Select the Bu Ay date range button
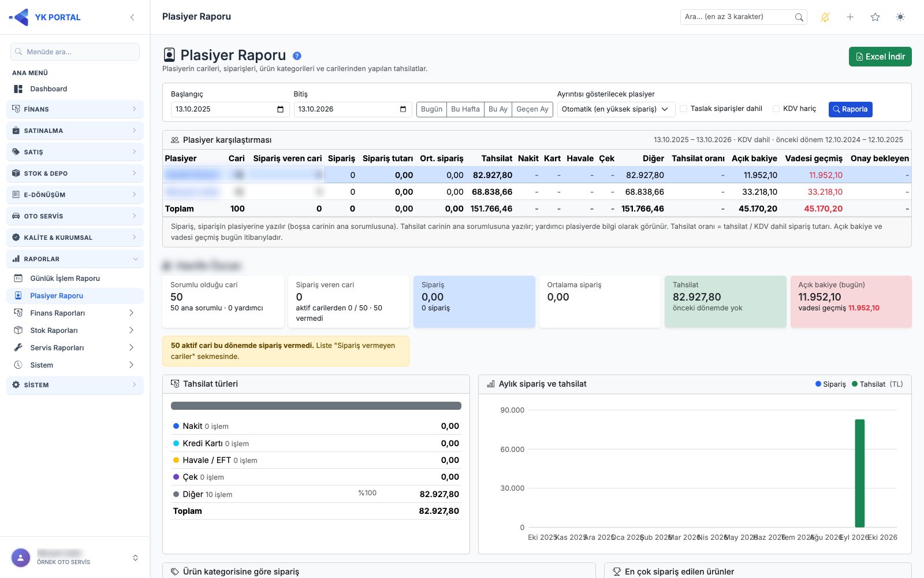The height and width of the screenshot is (578, 924). coord(498,109)
